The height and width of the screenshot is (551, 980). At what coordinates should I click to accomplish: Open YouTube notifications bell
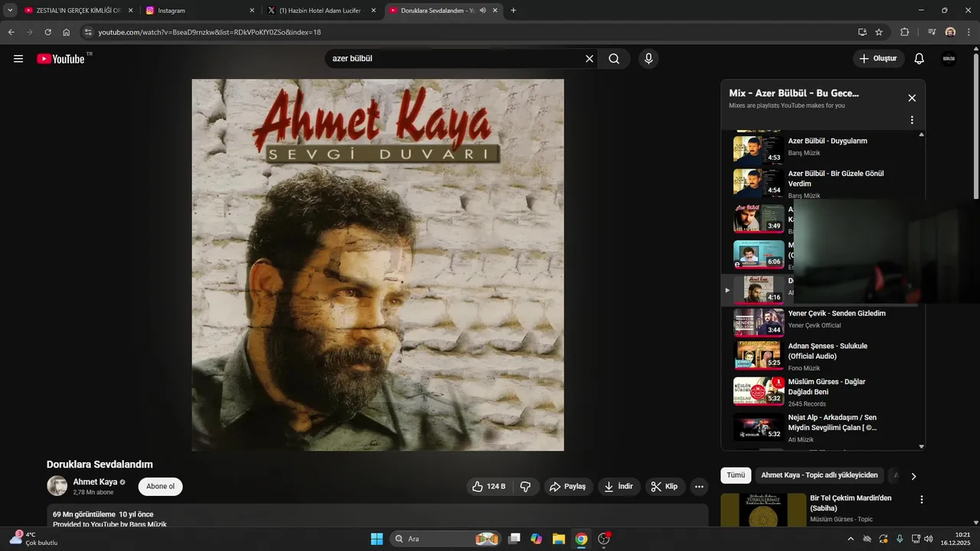coord(920,59)
